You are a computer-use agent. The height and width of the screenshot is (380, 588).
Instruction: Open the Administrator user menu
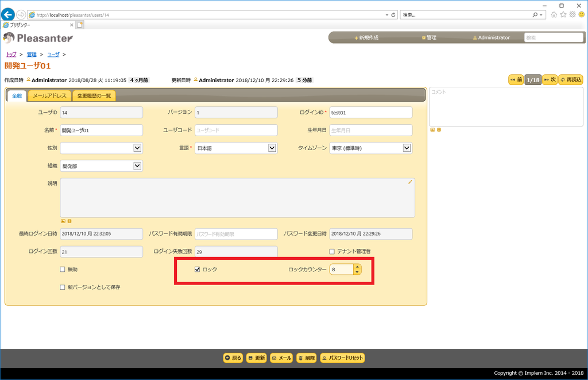tap(492, 37)
